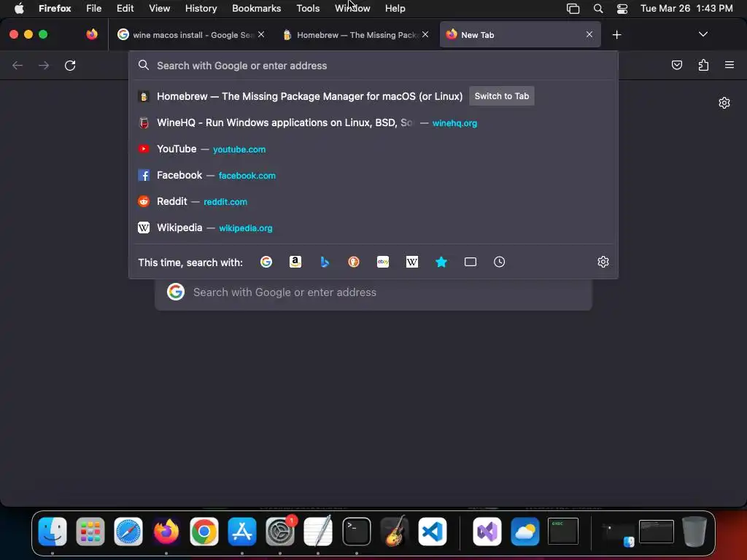Search open tabs using the tab icon
747x560 pixels.
tap(471, 262)
